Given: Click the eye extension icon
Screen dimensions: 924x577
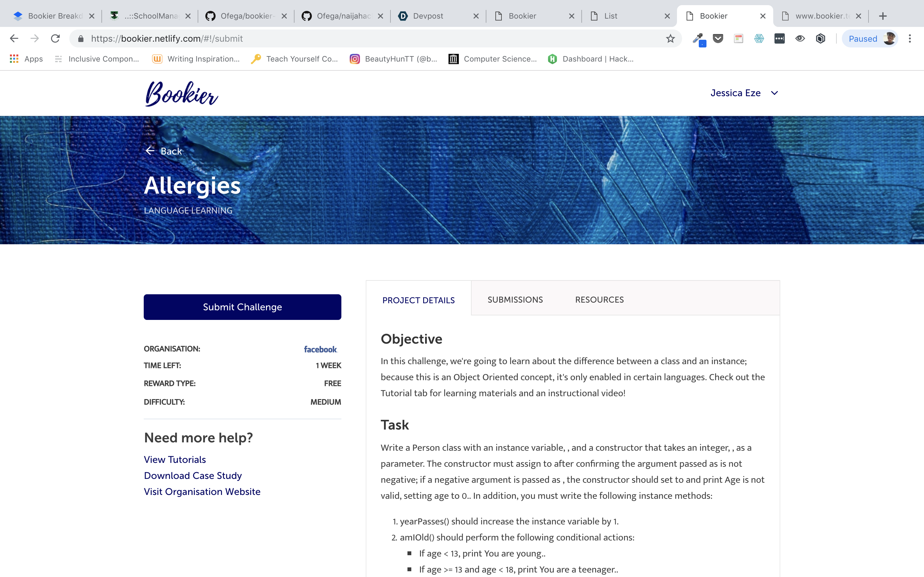Looking at the screenshot, I should [800, 38].
